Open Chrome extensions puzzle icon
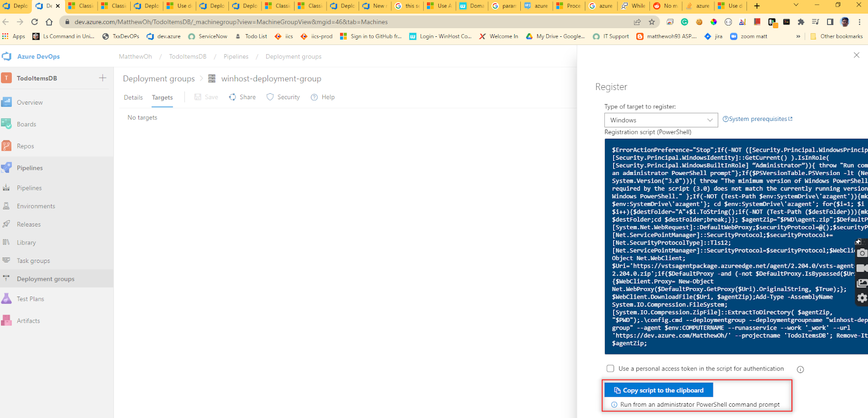 click(801, 22)
